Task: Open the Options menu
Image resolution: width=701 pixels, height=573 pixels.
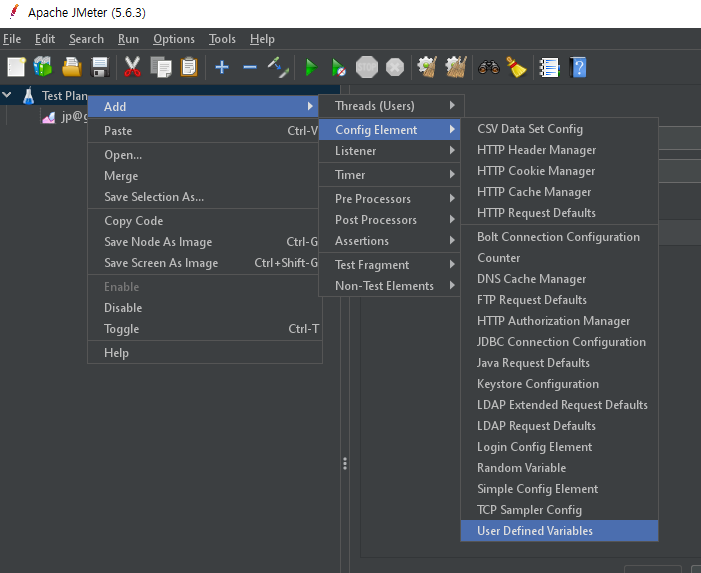Action: coord(174,39)
